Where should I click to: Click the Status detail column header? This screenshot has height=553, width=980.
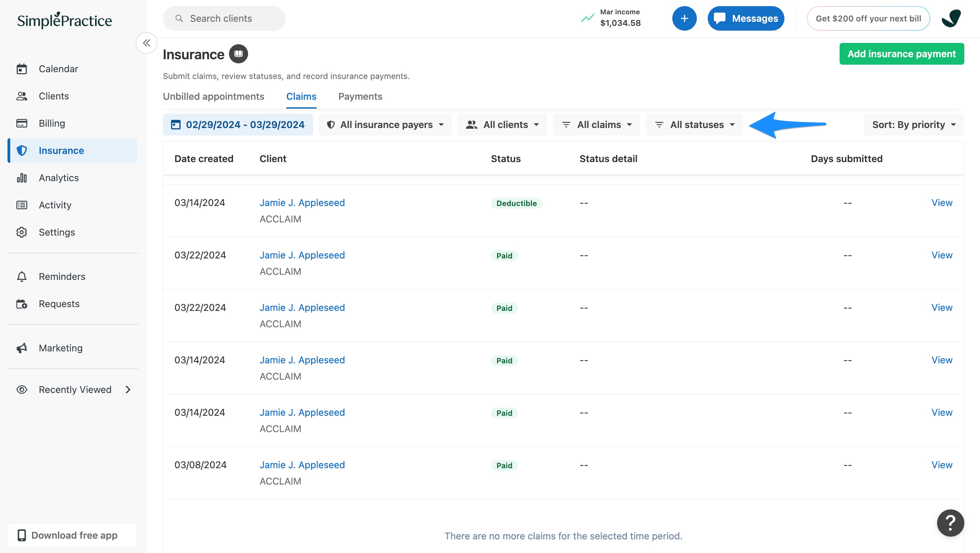tap(608, 158)
